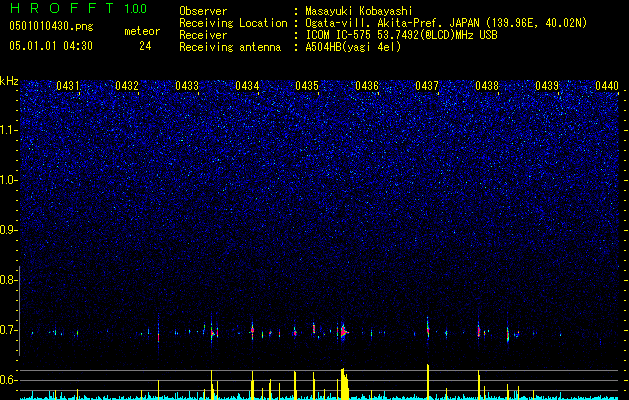Click the 'Observer' field label
629x400 pixels.
(203, 11)
